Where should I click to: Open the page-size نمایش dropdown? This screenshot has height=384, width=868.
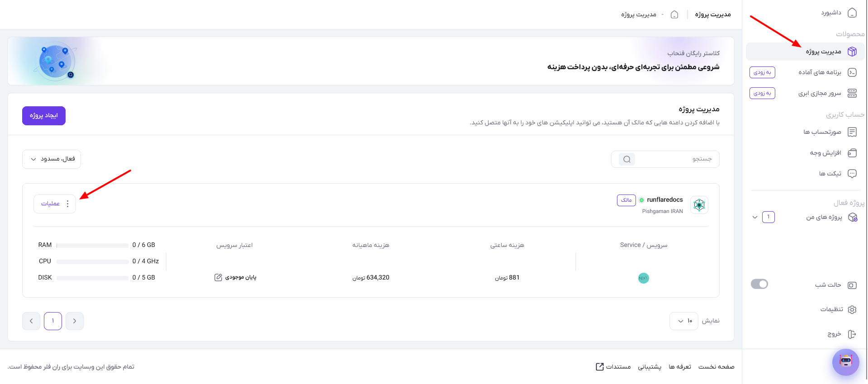(684, 321)
